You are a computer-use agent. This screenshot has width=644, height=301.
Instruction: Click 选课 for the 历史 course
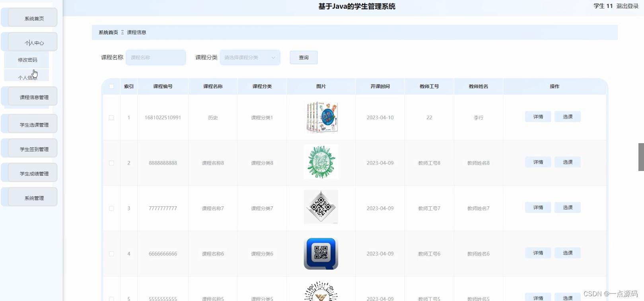tap(568, 117)
